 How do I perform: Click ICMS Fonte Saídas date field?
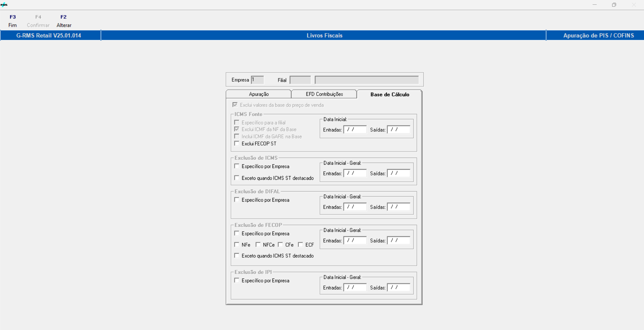[399, 130]
